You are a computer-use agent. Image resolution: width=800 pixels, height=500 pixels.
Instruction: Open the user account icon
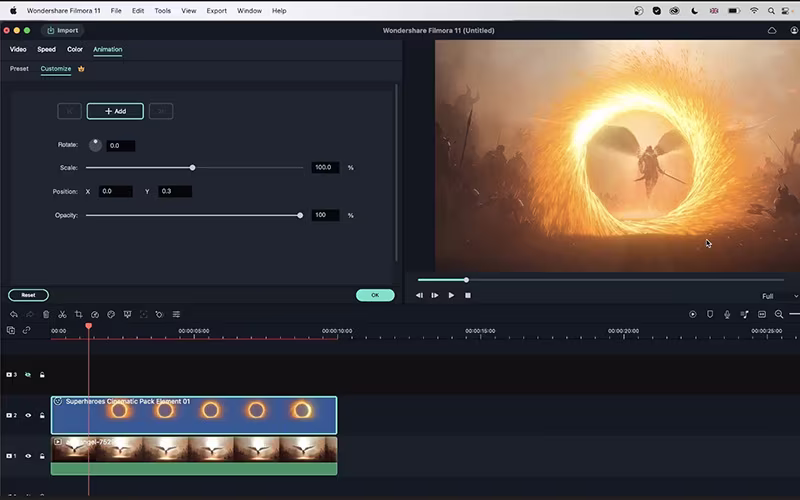click(x=794, y=31)
